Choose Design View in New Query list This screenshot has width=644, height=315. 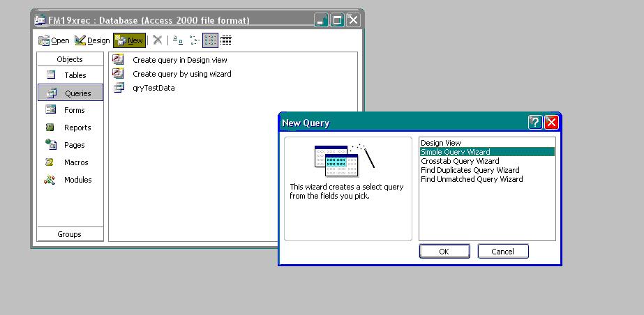487,143
